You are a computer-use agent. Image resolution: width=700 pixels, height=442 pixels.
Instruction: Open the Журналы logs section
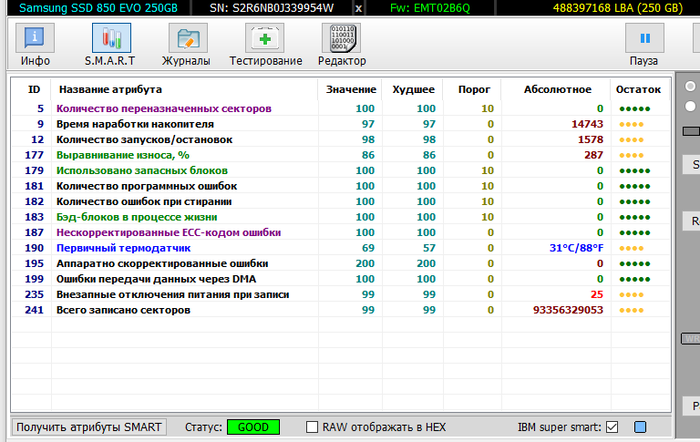click(x=186, y=46)
